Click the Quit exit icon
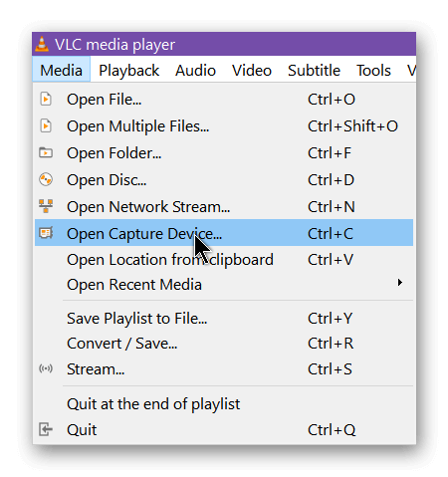 46,429
